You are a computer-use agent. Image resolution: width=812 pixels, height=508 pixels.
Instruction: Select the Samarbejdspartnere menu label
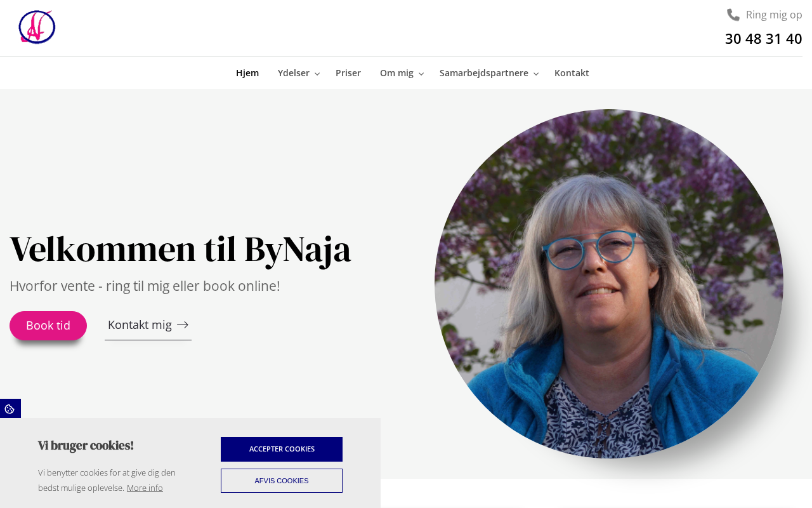484,73
